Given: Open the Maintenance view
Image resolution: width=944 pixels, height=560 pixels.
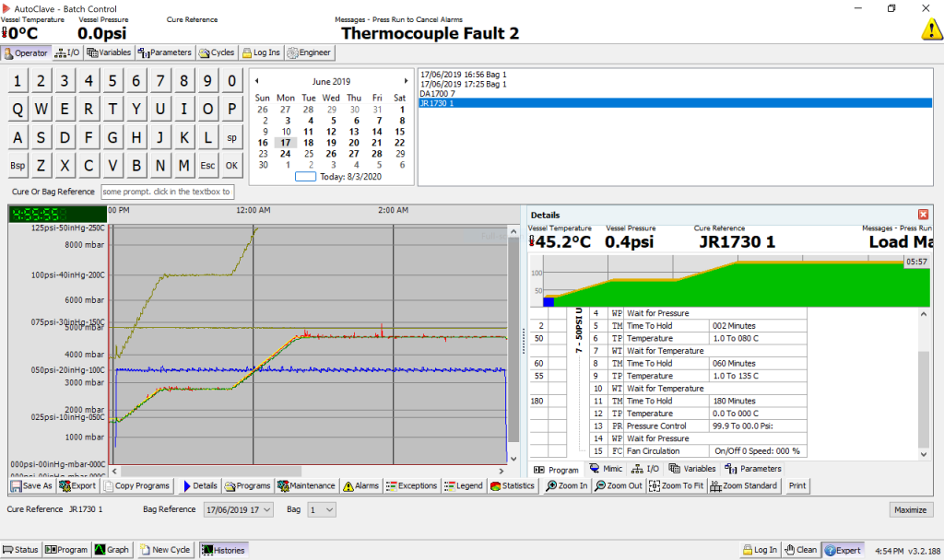Looking at the screenshot, I should [306, 485].
